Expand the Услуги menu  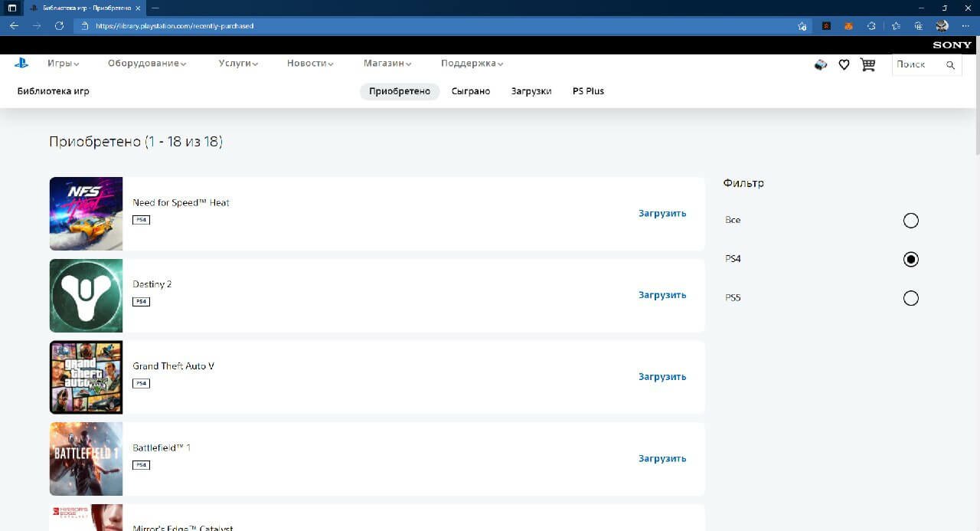click(x=238, y=64)
